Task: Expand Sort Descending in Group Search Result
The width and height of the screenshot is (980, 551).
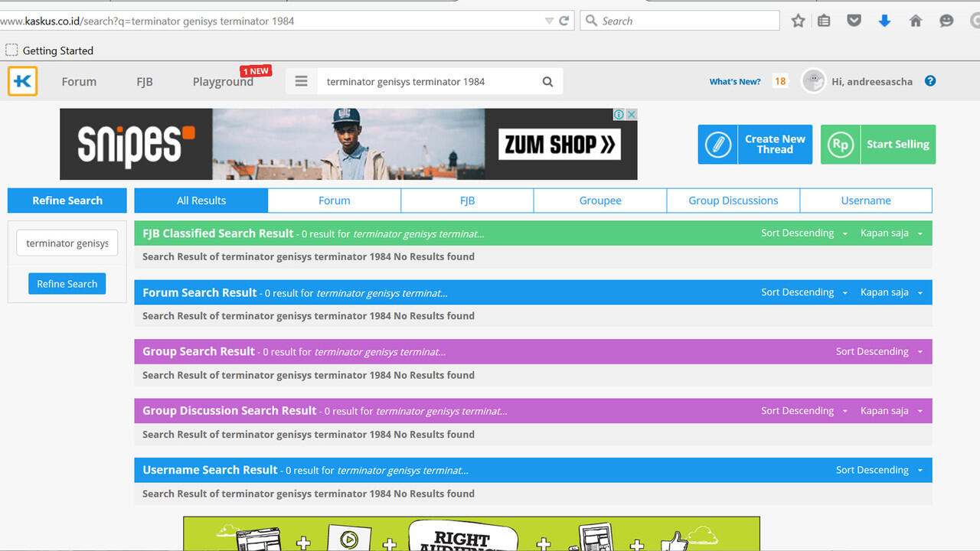Action: point(879,351)
